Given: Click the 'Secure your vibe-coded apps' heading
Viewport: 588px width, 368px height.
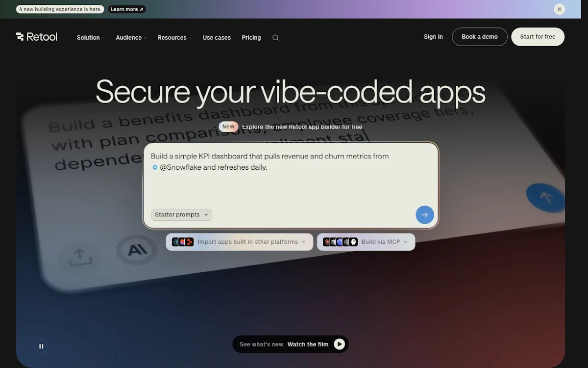Looking at the screenshot, I should (291, 92).
